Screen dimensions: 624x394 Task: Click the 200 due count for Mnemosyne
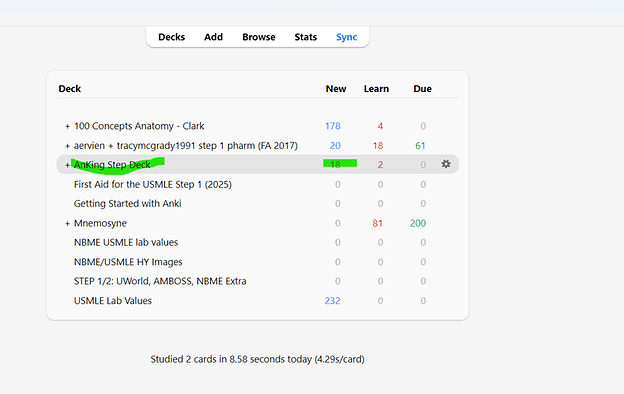pyautogui.click(x=418, y=223)
